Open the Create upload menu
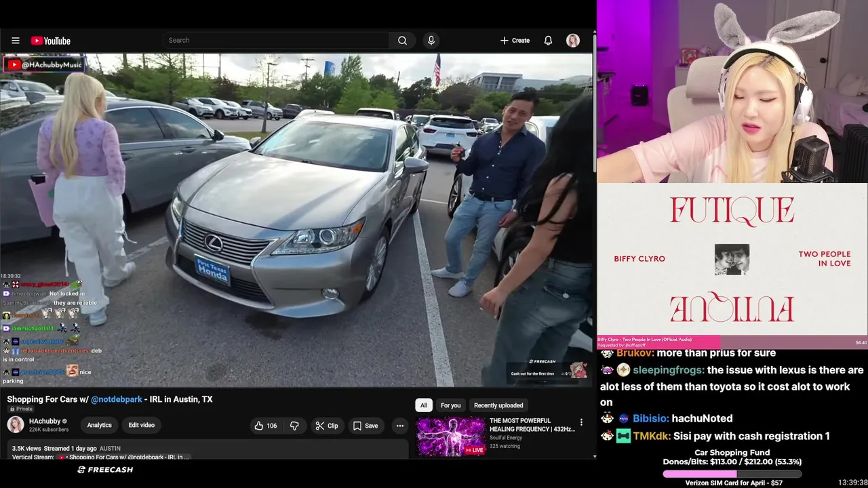The height and width of the screenshot is (488, 868). pyautogui.click(x=515, y=41)
